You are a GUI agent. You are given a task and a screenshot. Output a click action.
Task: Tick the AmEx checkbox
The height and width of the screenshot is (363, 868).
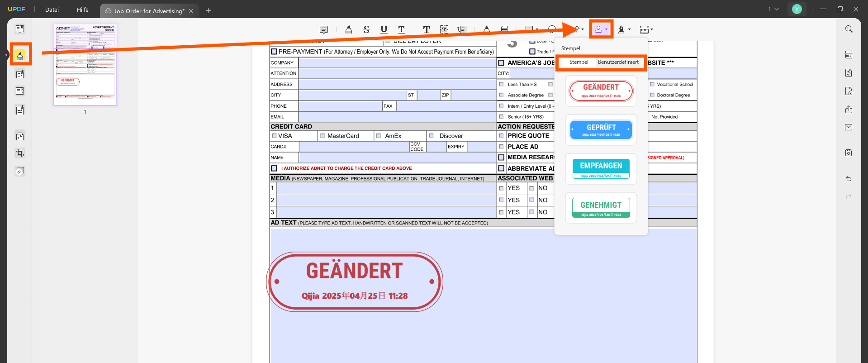[x=379, y=136]
